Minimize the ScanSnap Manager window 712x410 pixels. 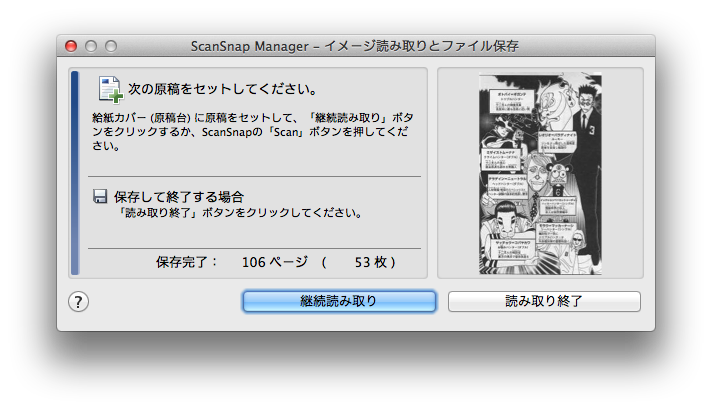[91, 46]
